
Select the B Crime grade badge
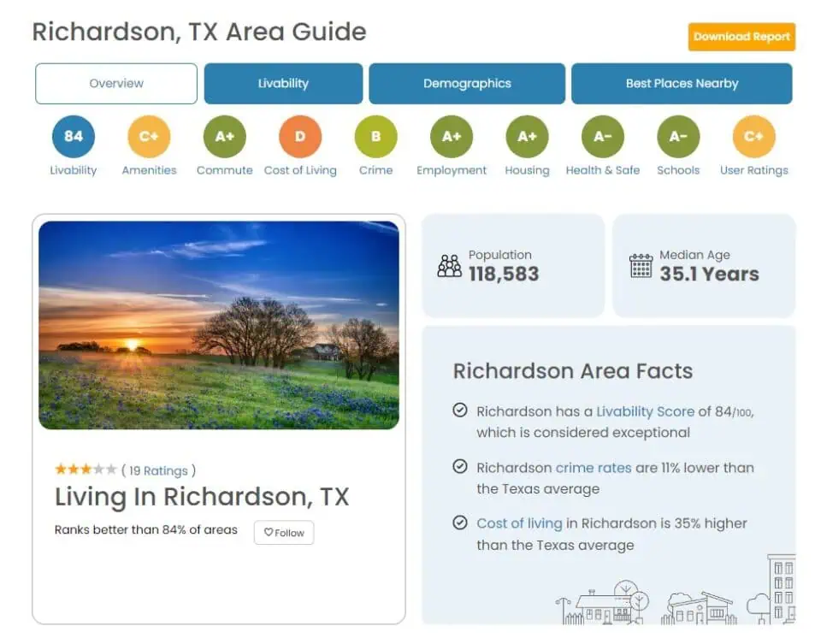click(375, 136)
